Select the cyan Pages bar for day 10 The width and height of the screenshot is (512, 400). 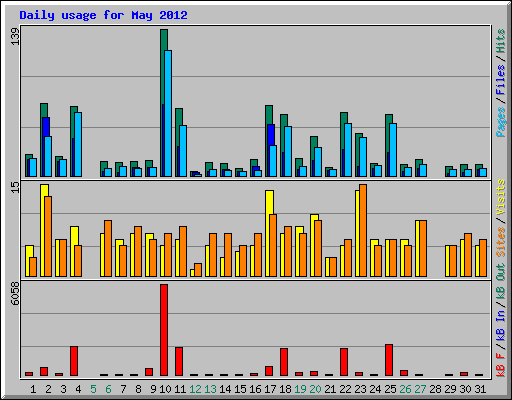tap(168, 113)
